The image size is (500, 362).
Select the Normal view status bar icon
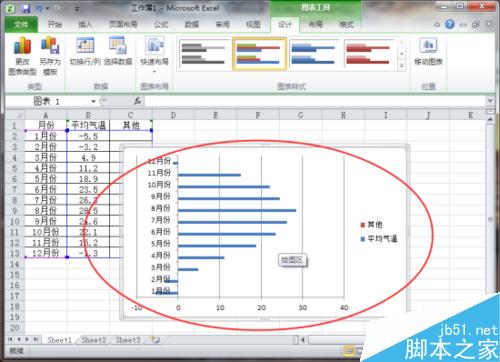pos(349,351)
